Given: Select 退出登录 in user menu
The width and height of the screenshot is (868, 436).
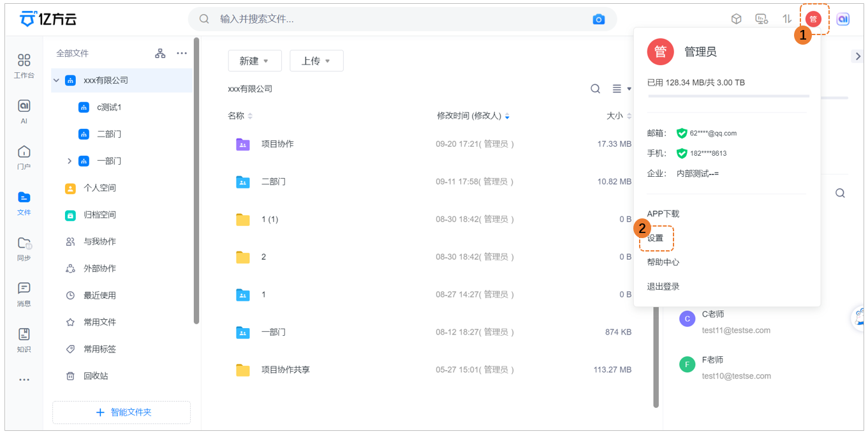Looking at the screenshot, I should point(663,287).
